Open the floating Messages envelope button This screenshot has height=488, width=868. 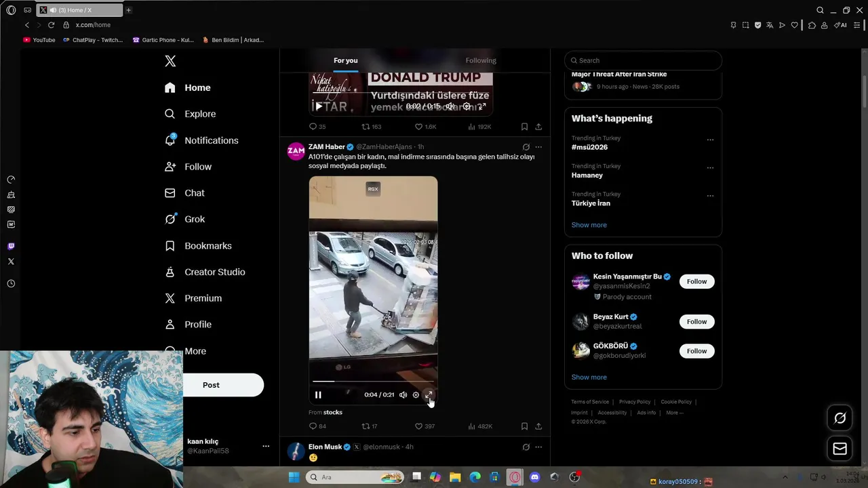[x=840, y=449]
